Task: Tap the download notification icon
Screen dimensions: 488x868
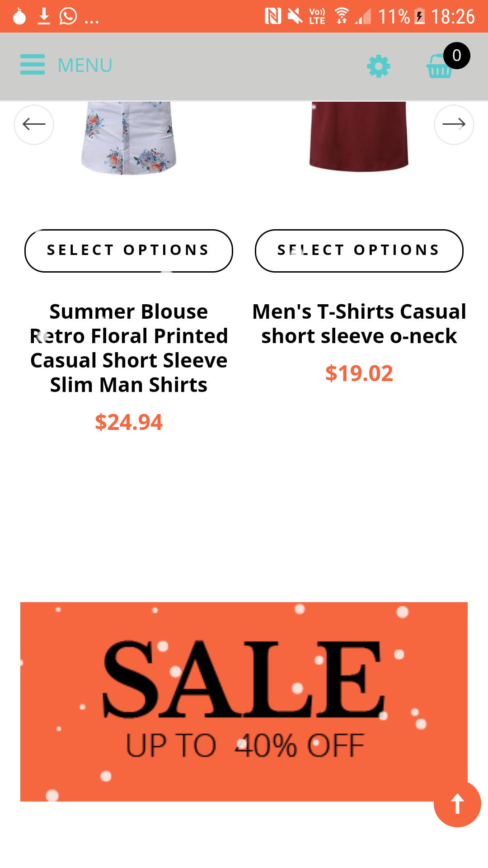Action: point(44,16)
